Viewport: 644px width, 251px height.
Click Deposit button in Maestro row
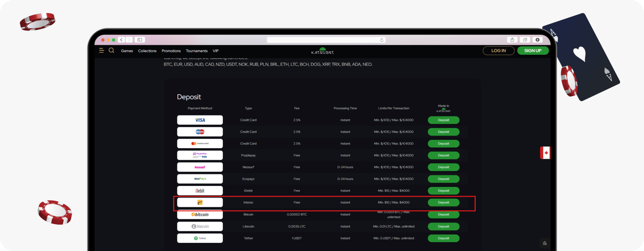(x=444, y=132)
